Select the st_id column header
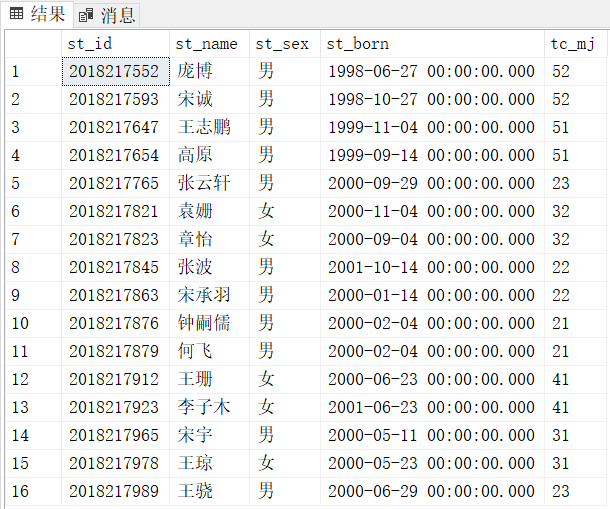The height and width of the screenshot is (509, 610). [x=115, y=44]
